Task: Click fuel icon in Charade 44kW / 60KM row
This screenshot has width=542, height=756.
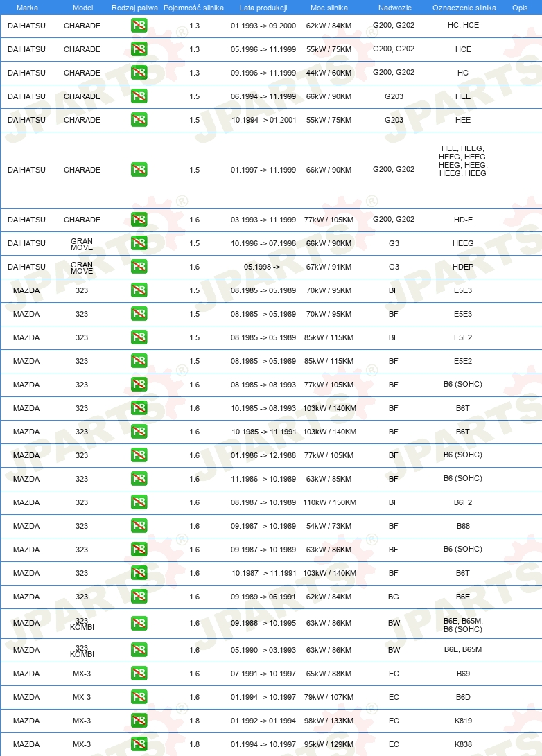Action: click(139, 73)
